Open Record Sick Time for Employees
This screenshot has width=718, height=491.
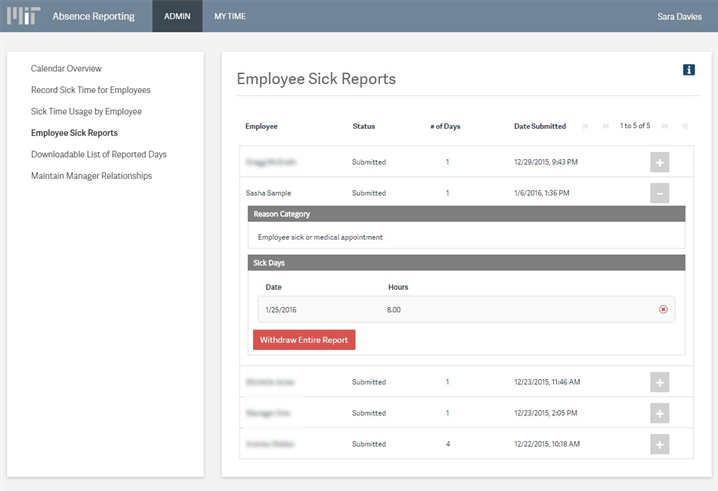(x=91, y=90)
